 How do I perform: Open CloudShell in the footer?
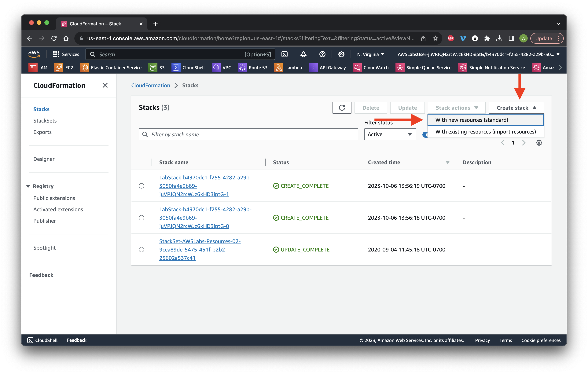(x=42, y=340)
